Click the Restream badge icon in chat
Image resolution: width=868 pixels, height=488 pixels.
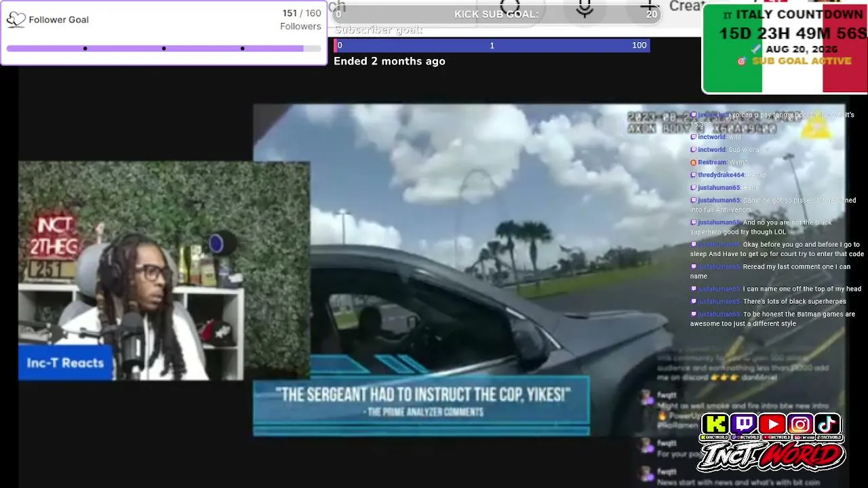(693, 163)
